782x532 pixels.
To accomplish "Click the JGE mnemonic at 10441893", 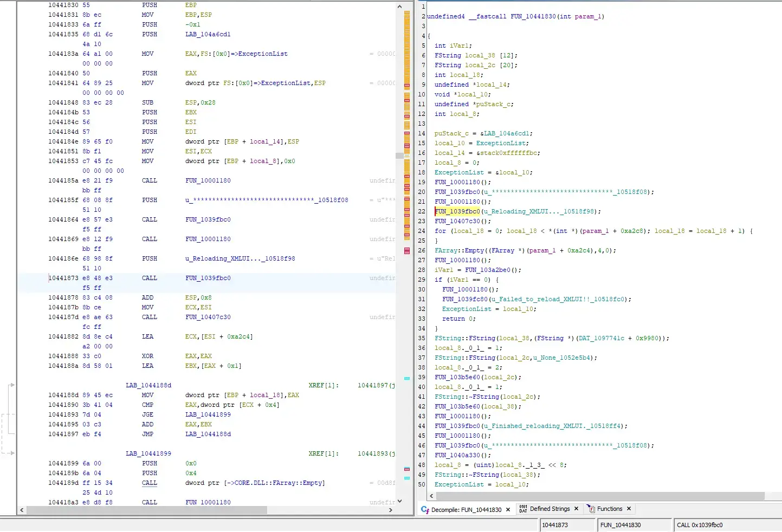I will coord(147,414).
